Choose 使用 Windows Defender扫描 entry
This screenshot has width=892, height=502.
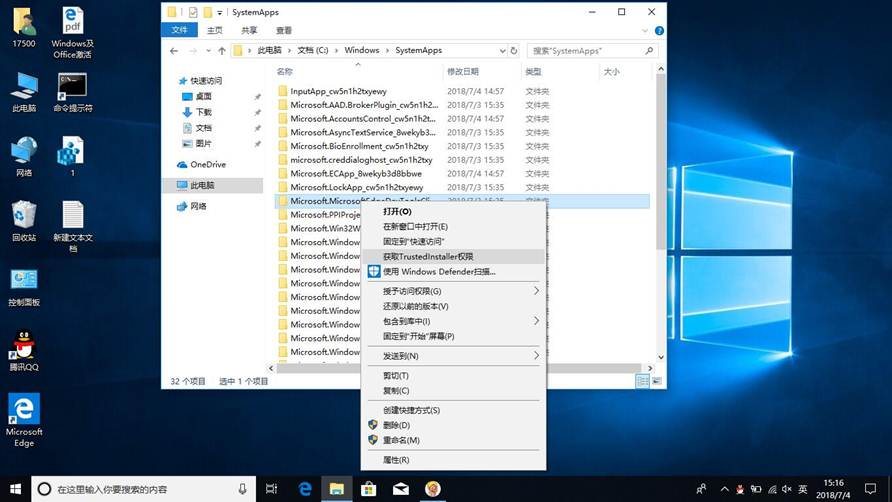pos(453,271)
